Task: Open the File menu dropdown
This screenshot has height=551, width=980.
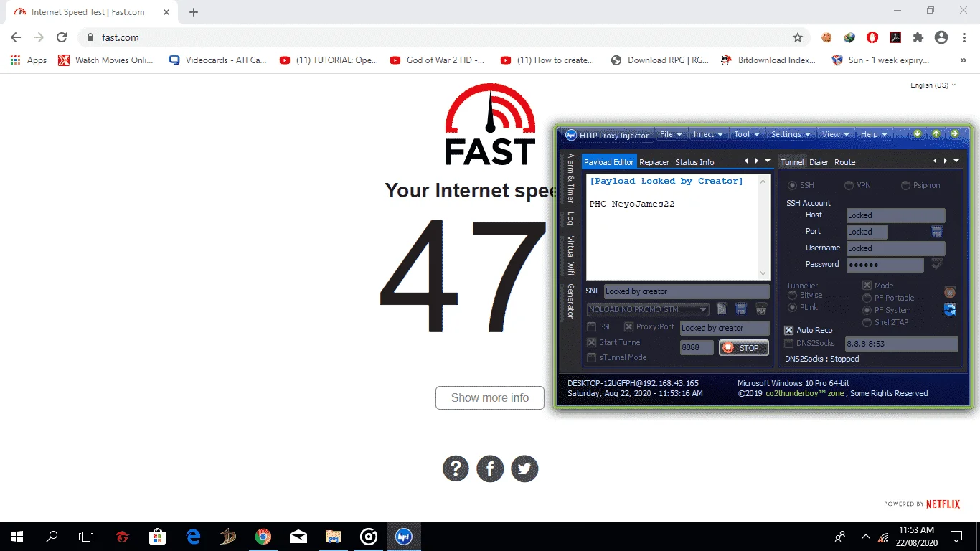Action: click(x=671, y=134)
